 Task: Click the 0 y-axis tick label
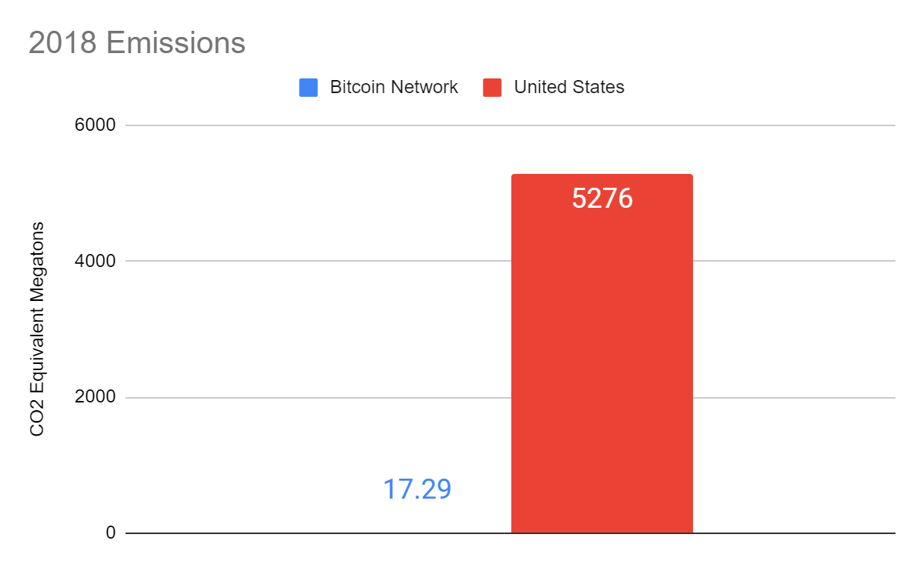coord(111,533)
